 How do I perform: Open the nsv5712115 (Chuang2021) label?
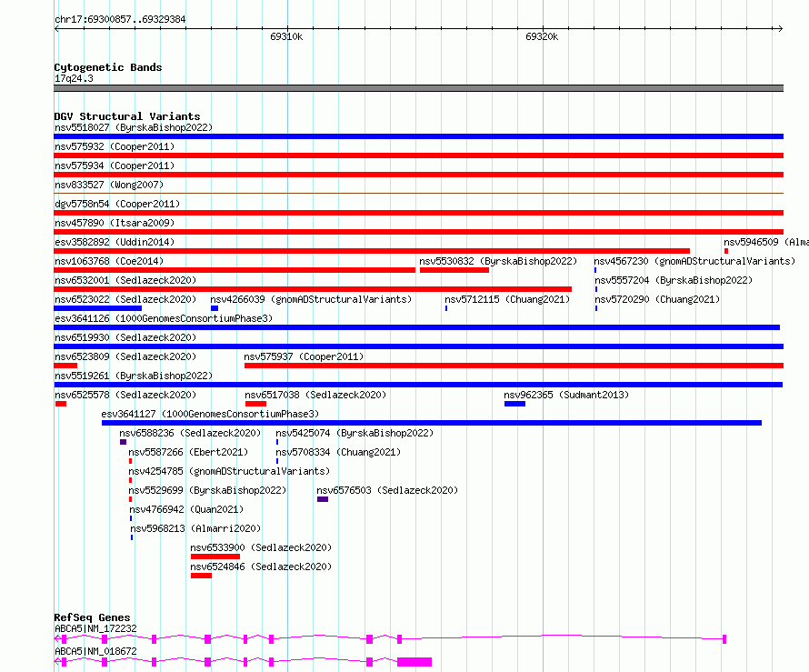507,299
